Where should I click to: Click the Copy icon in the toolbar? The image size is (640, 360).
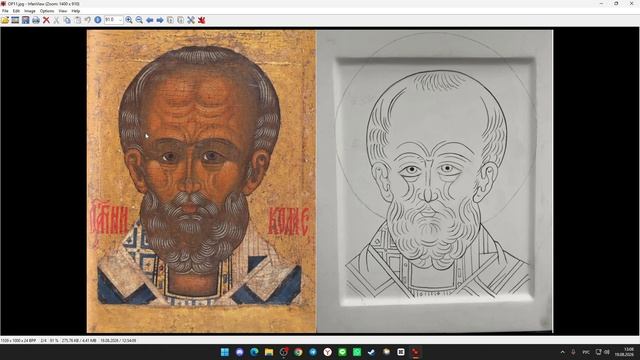67,20
